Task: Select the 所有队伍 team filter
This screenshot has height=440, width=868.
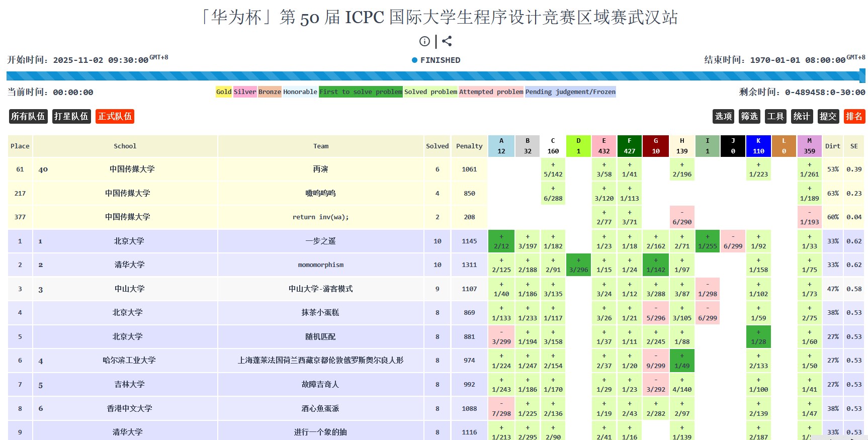Action: [x=28, y=116]
